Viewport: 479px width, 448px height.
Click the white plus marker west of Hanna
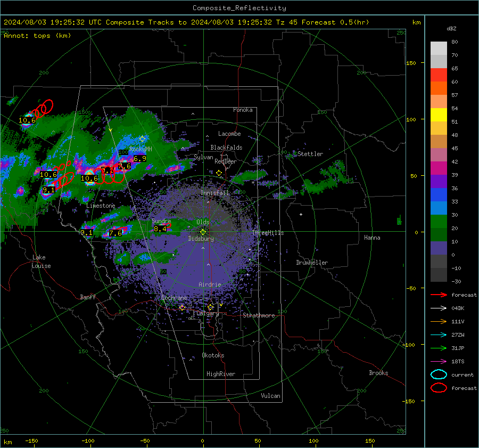click(x=301, y=214)
